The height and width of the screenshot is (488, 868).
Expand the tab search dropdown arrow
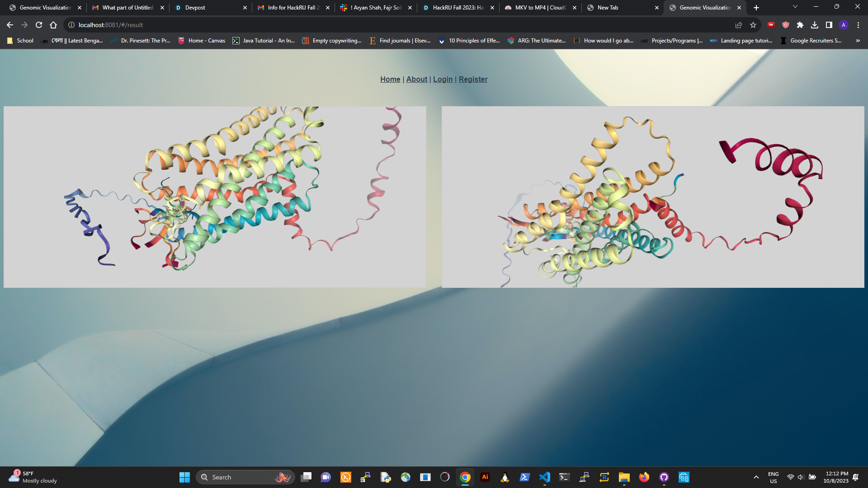tap(795, 7)
